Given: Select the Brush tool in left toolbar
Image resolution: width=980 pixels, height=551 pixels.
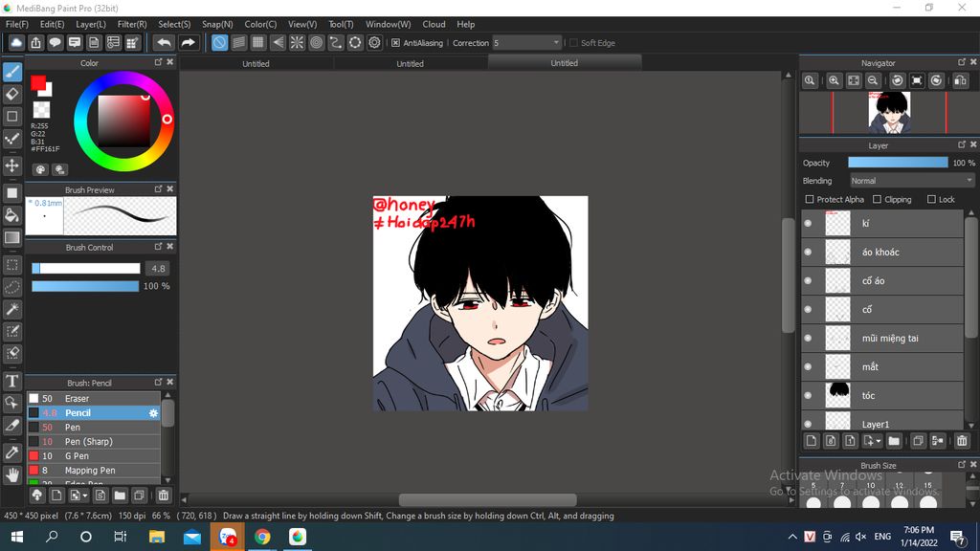Looking at the screenshot, I should (x=11, y=73).
